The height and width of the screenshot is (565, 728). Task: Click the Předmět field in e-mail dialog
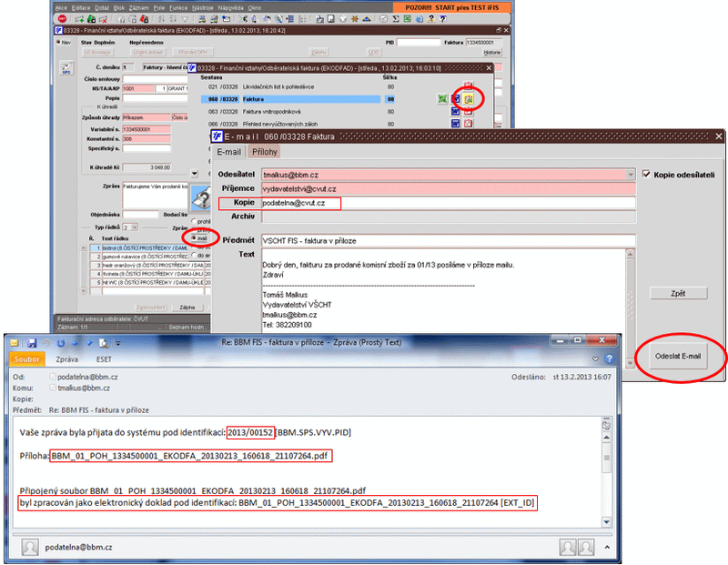448,240
